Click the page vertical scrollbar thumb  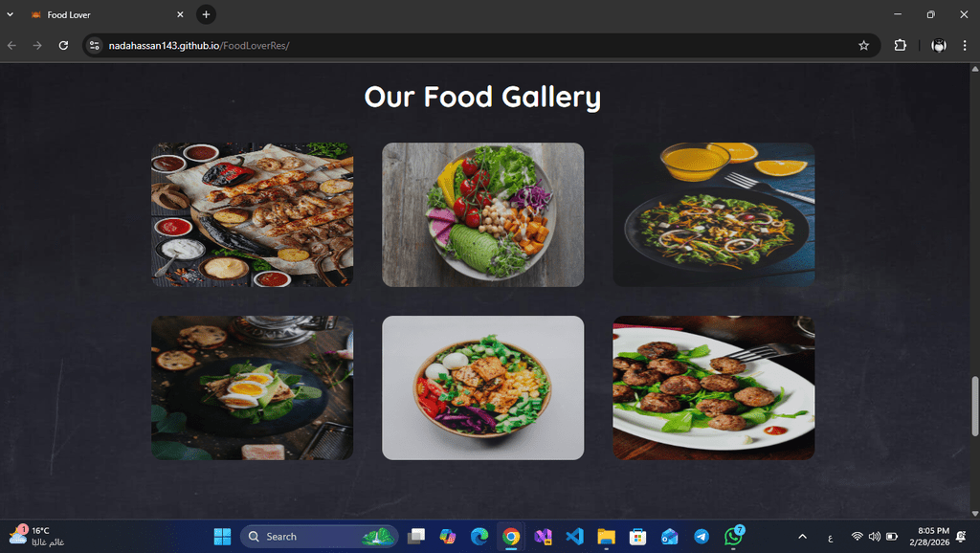click(x=975, y=407)
